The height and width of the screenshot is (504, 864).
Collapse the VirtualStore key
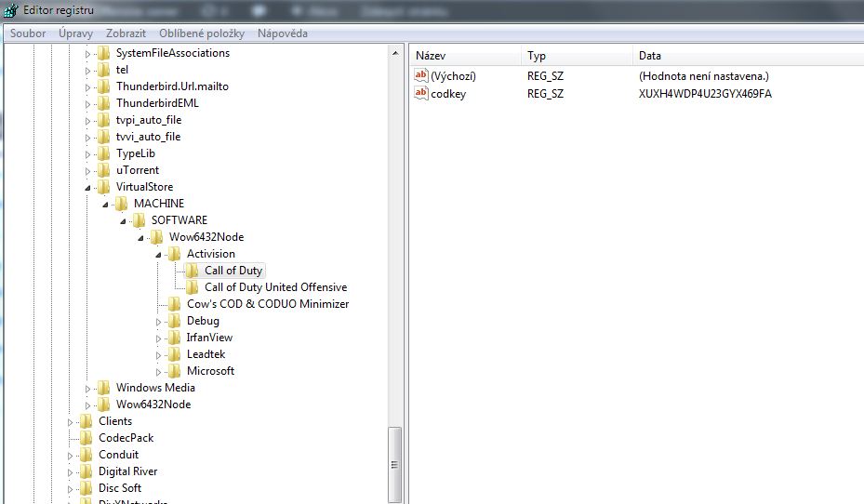coord(87,188)
